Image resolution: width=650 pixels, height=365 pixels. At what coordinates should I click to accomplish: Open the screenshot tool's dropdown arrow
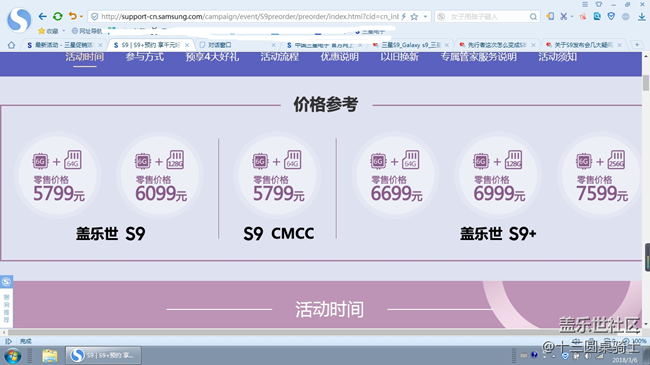coord(572,17)
